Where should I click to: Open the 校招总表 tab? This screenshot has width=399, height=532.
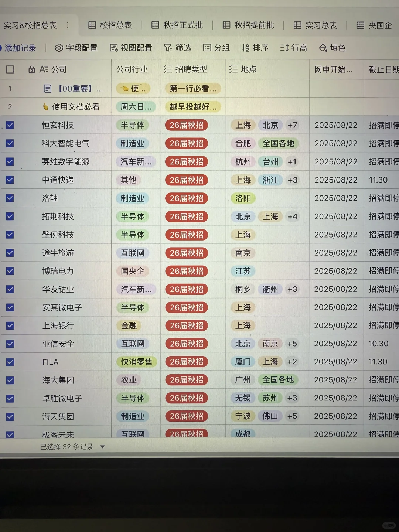tap(110, 25)
